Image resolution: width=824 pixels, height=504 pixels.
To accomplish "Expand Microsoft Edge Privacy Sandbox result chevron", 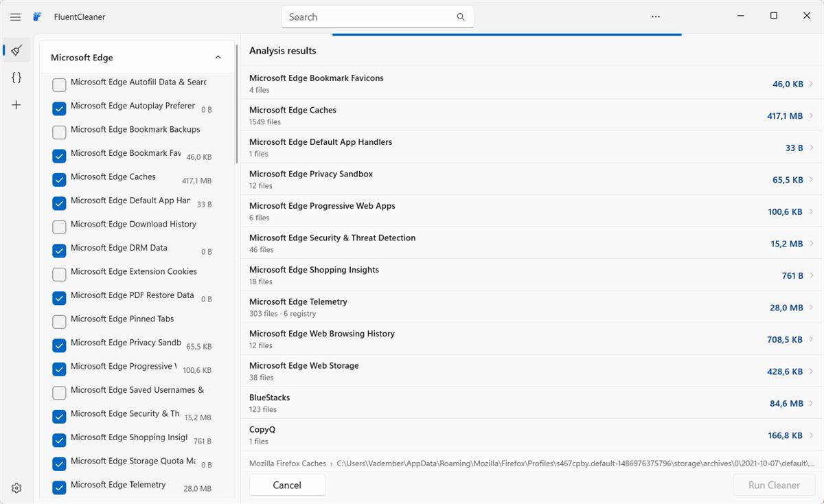I will coord(811,180).
